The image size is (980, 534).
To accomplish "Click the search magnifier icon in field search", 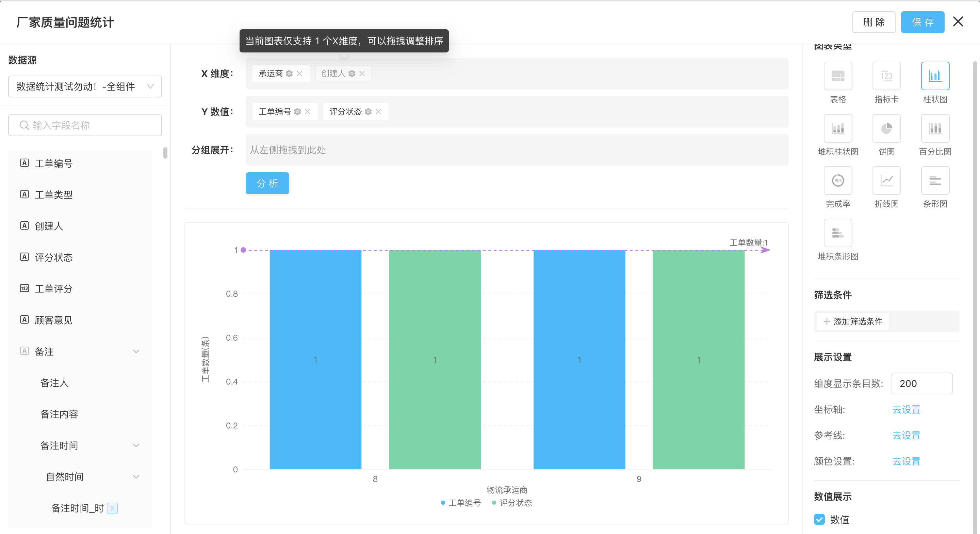I will click(24, 125).
